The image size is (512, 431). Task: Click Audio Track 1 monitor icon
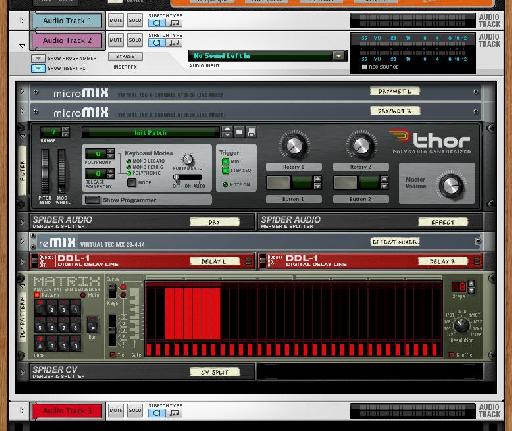coord(156,23)
